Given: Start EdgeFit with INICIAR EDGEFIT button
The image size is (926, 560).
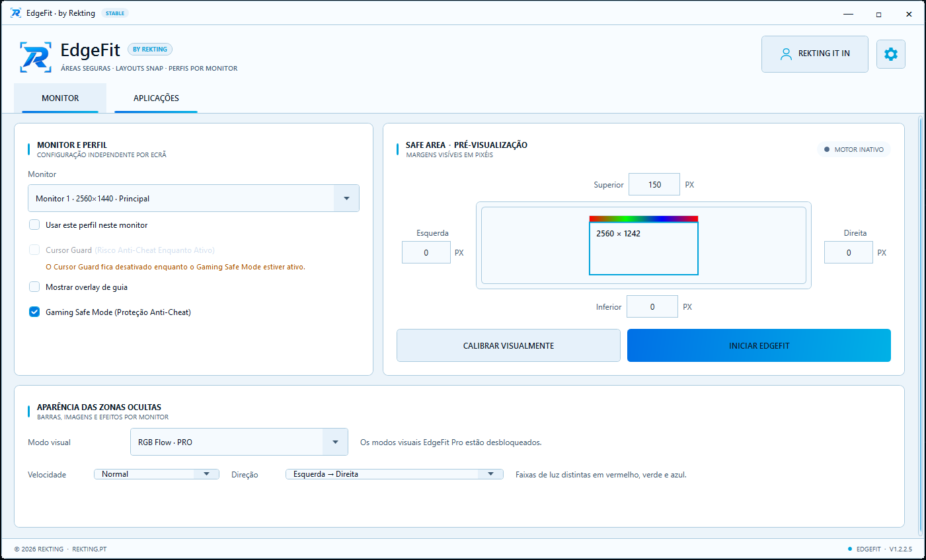Looking at the screenshot, I should click(x=759, y=345).
